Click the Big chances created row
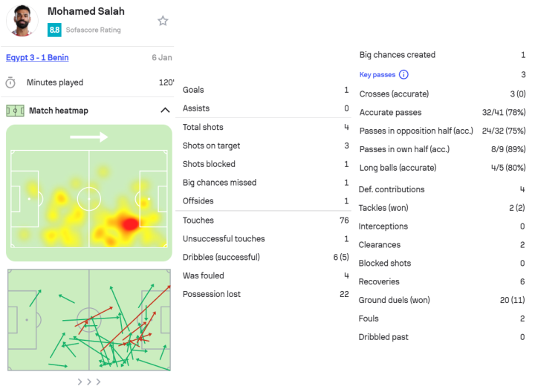 coord(442,55)
